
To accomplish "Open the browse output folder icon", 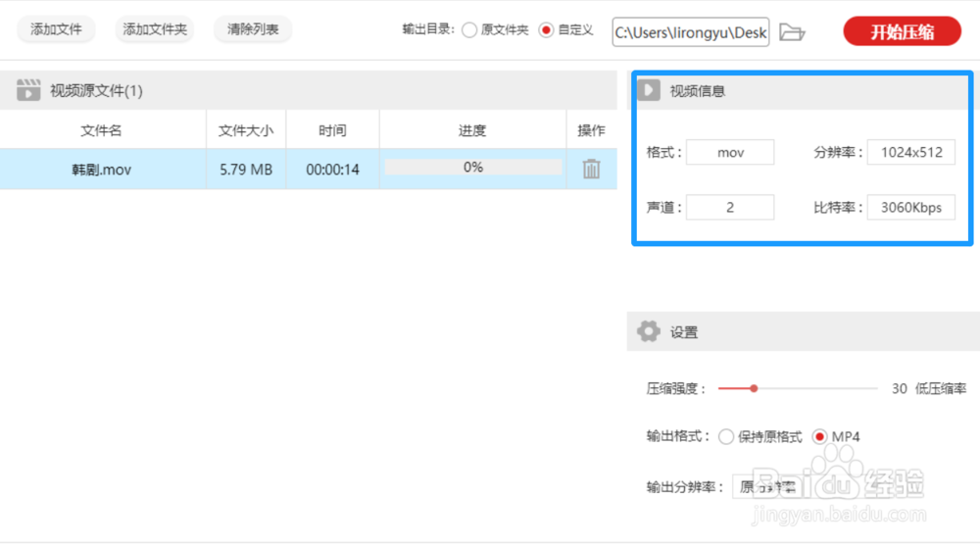I will pyautogui.click(x=793, y=32).
